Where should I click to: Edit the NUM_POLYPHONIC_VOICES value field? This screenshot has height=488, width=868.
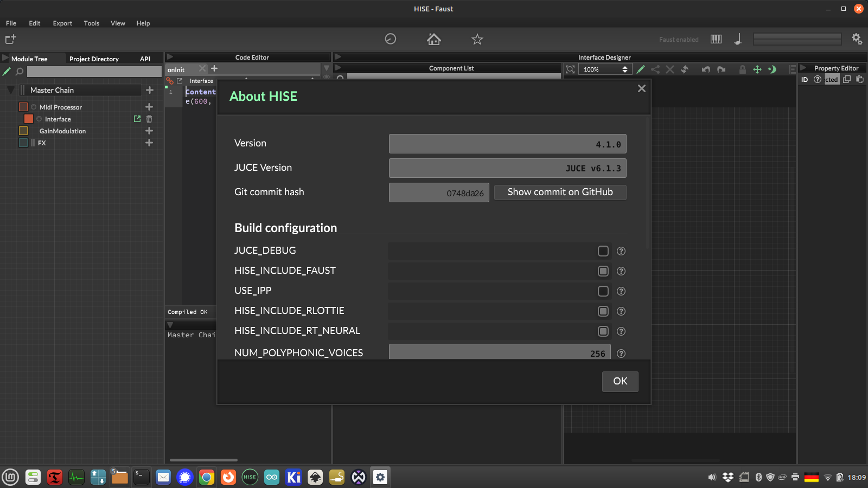coord(499,352)
